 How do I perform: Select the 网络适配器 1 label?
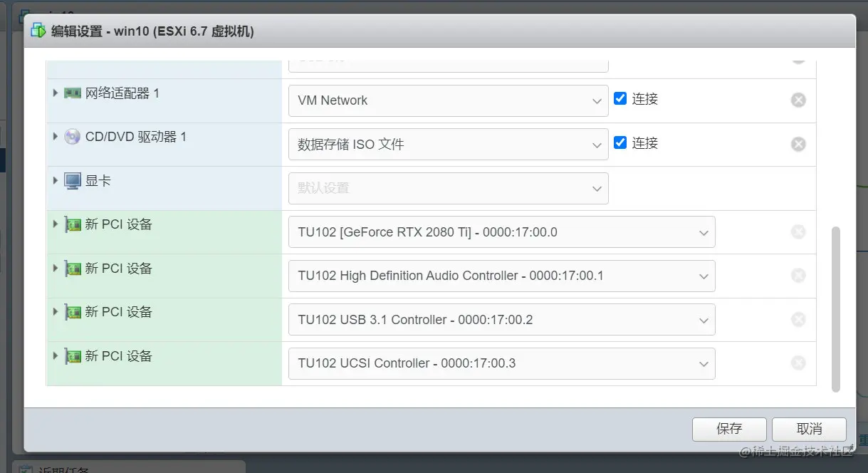coord(122,93)
